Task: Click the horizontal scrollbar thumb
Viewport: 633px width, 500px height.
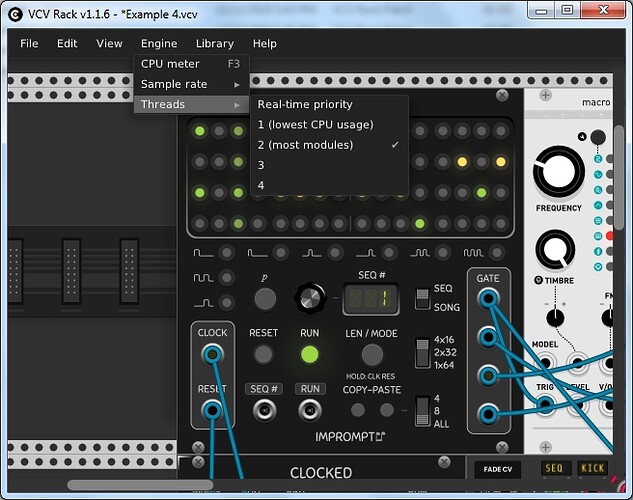Action: tap(140, 485)
